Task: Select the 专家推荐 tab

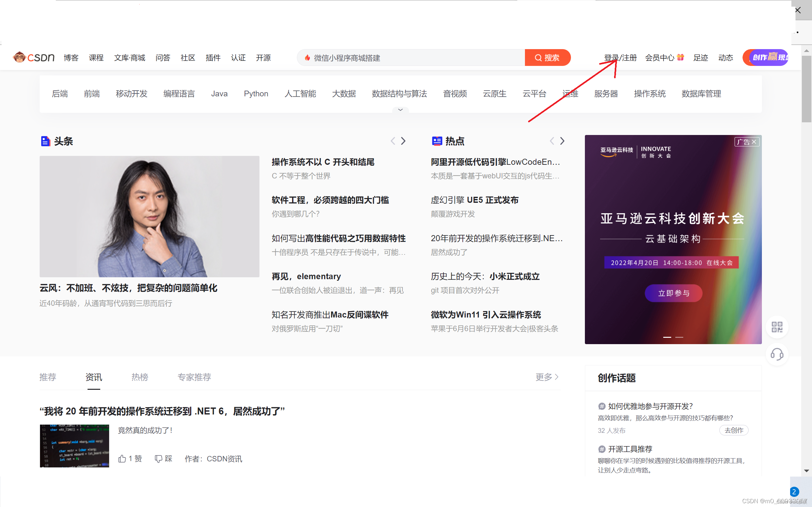Action: (x=194, y=377)
